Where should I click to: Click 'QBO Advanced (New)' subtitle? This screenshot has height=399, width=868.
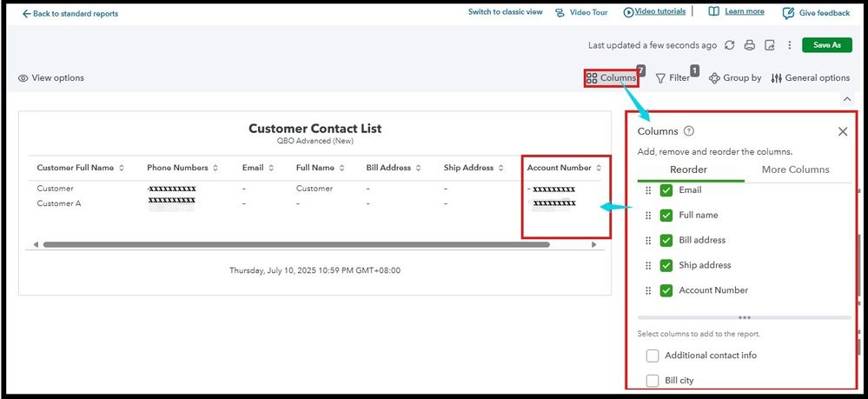point(315,141)
